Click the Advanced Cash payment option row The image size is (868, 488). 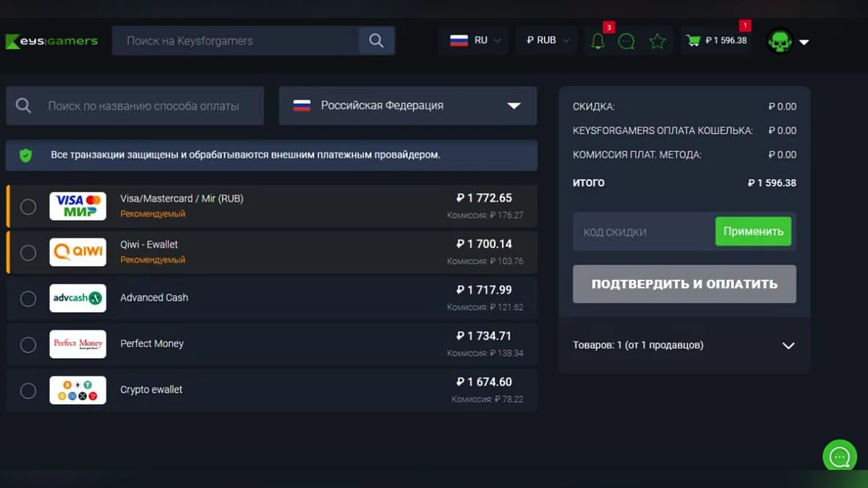(271, 298)
